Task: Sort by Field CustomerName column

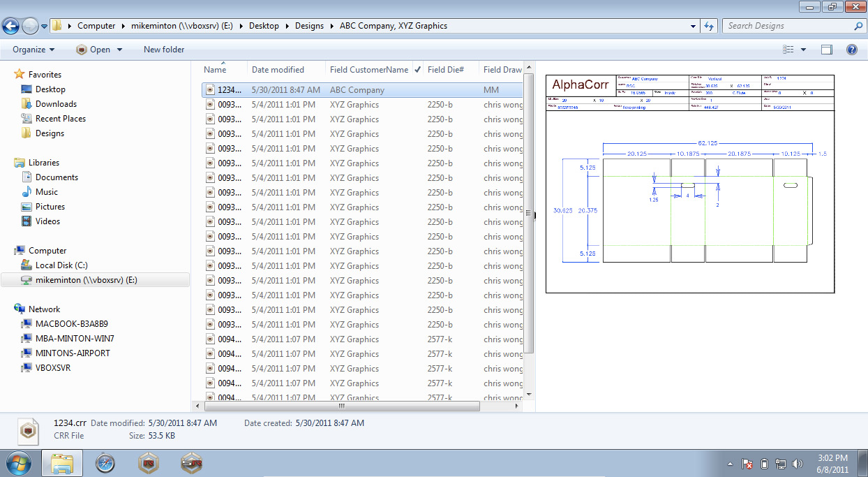Action: click(369, 70)
